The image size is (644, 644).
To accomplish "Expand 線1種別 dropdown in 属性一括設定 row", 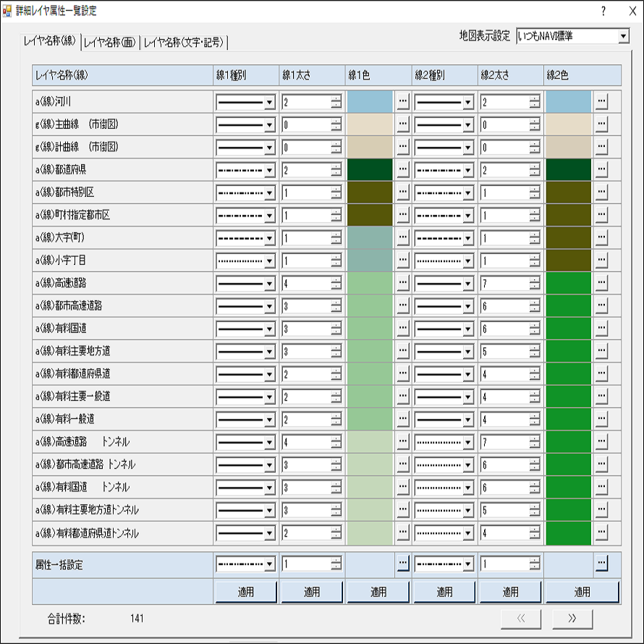I will [270, 564].
